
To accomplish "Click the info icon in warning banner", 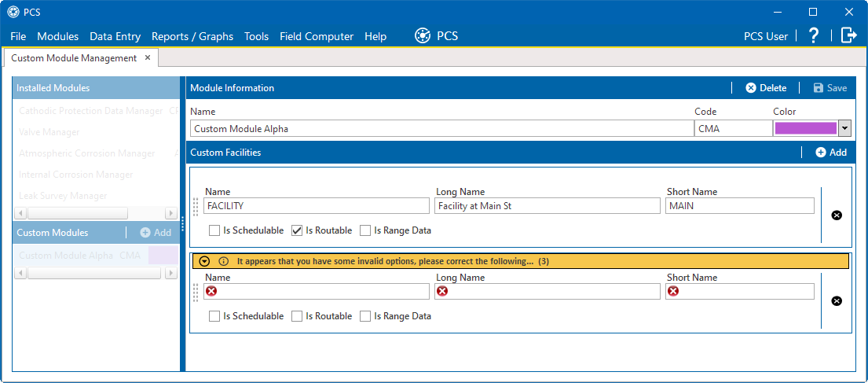I will pos(224,261).
